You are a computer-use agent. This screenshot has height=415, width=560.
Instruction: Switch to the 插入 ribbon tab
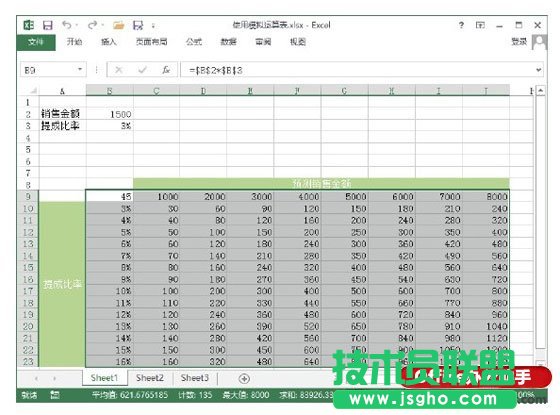109,42
